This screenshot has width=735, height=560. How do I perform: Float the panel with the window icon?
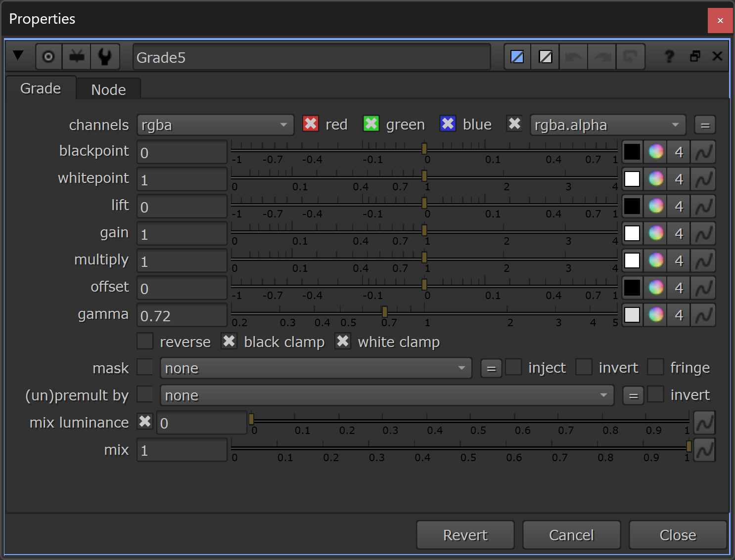(695, 56)
